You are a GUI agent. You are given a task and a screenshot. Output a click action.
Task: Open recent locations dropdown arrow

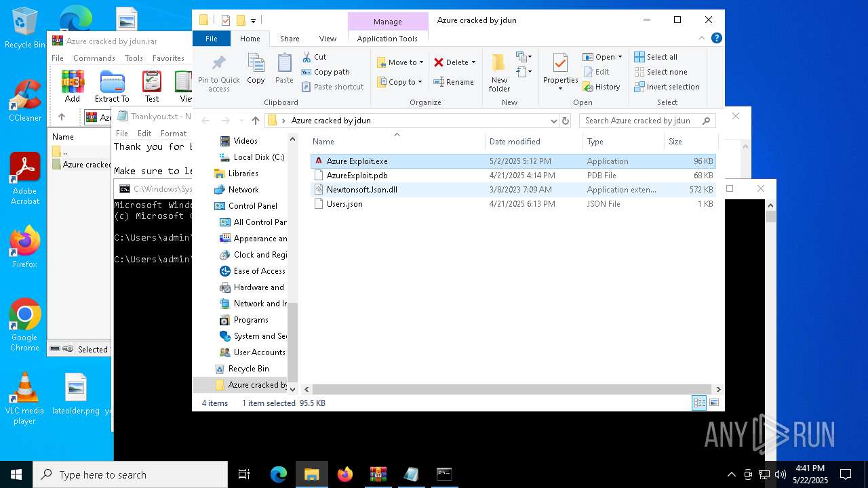click(240, 121)
